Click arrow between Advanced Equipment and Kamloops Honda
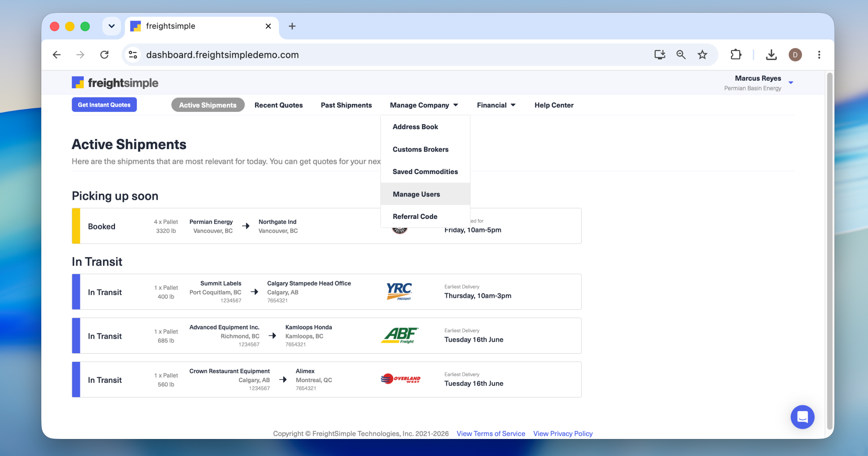Screen dimensions: 868x456 (x=272, y=336)
